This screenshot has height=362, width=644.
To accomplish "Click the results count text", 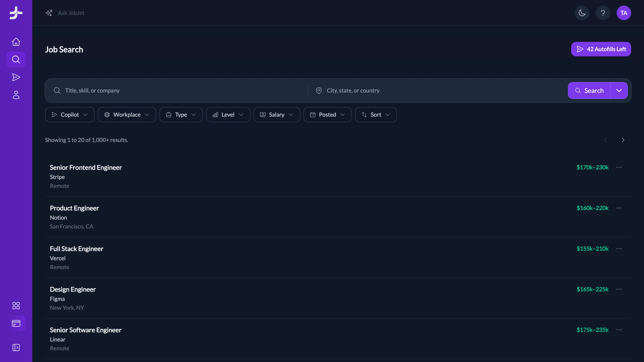I will [x=87, y=140].
